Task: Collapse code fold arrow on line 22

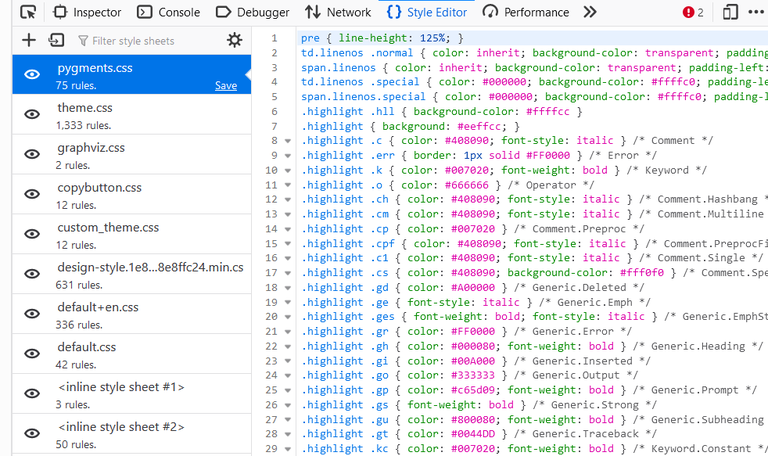Action: pos(288,346)
